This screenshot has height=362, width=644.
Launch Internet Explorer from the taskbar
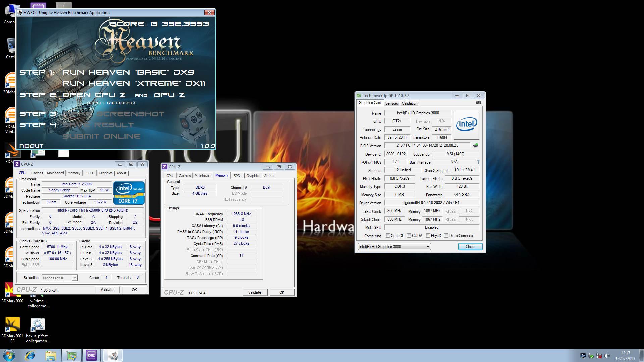[x=30, y=355]
